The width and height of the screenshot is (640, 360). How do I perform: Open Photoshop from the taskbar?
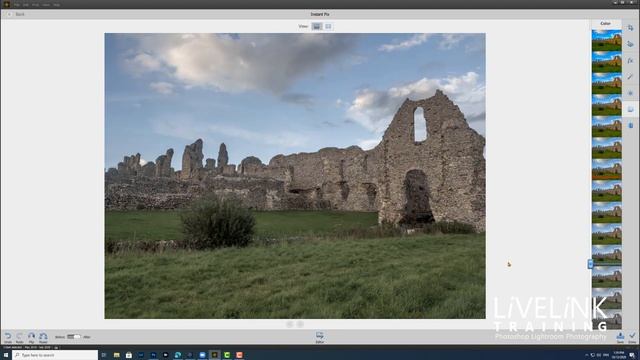tap(153, 355)
